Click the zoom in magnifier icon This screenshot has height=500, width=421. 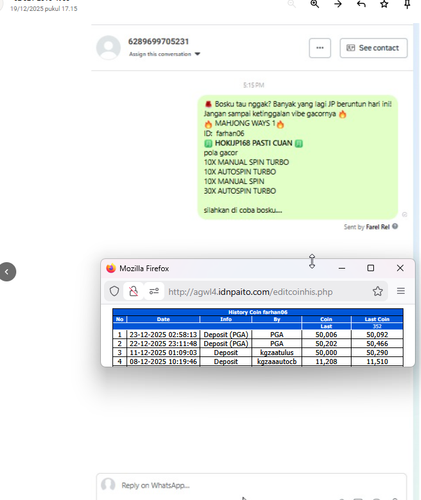pos(315,4)
